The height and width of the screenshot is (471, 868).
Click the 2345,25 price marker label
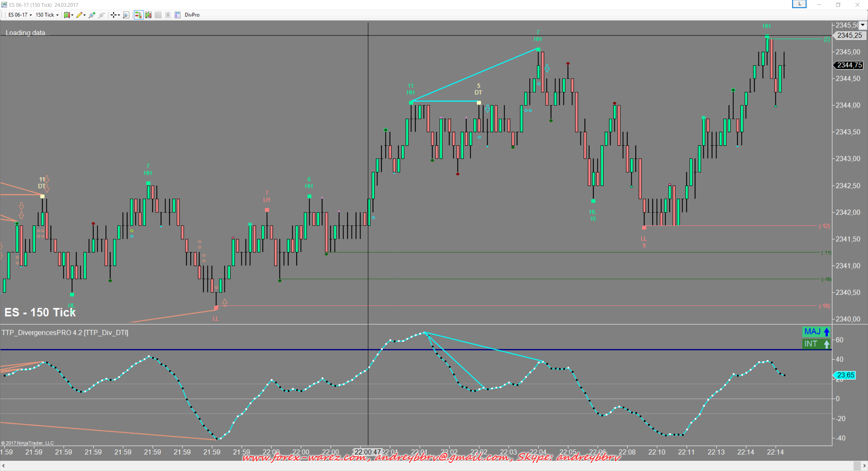click(849, 36)
